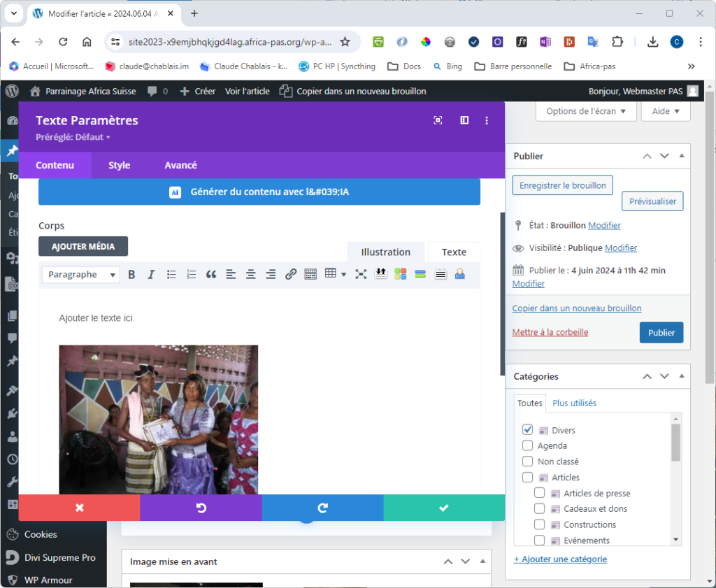Apply bold formatting in the editor toolbar
The width and height of the screenshot is (716, 588).
(131, 275)
